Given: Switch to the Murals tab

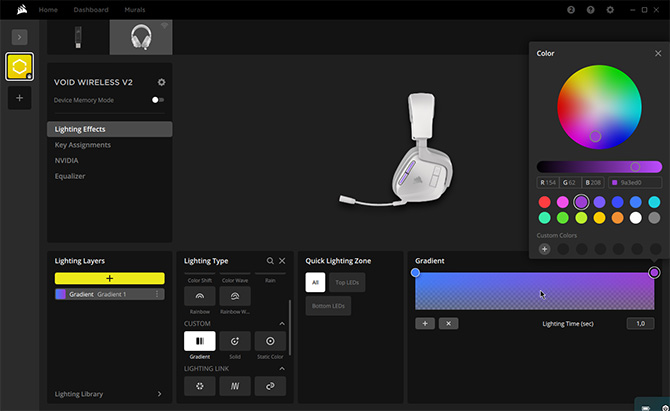Looking at the screenshot, I should (135, 9).
